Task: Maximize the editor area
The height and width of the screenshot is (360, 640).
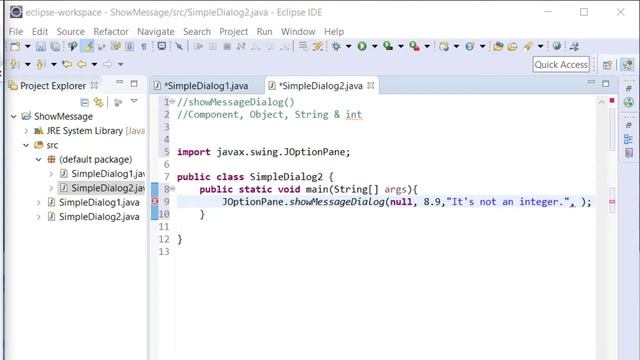Action: [x=606, y=84]
